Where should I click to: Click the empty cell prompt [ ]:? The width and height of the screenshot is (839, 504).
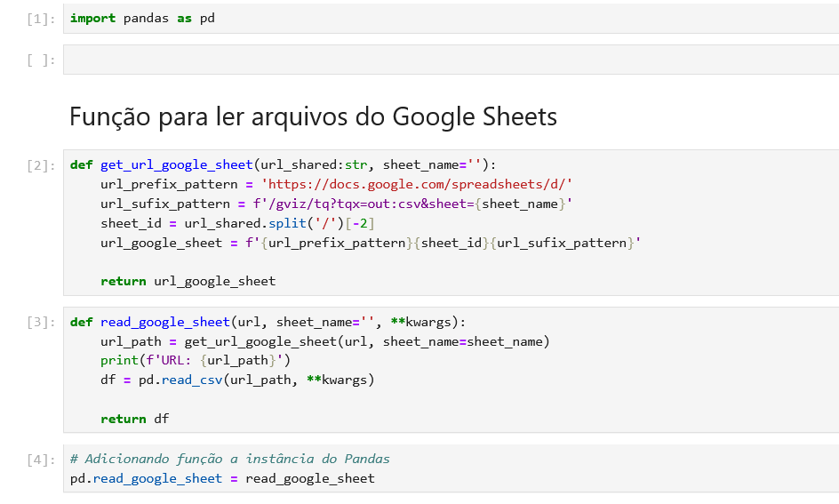click(x=41, y=60)
